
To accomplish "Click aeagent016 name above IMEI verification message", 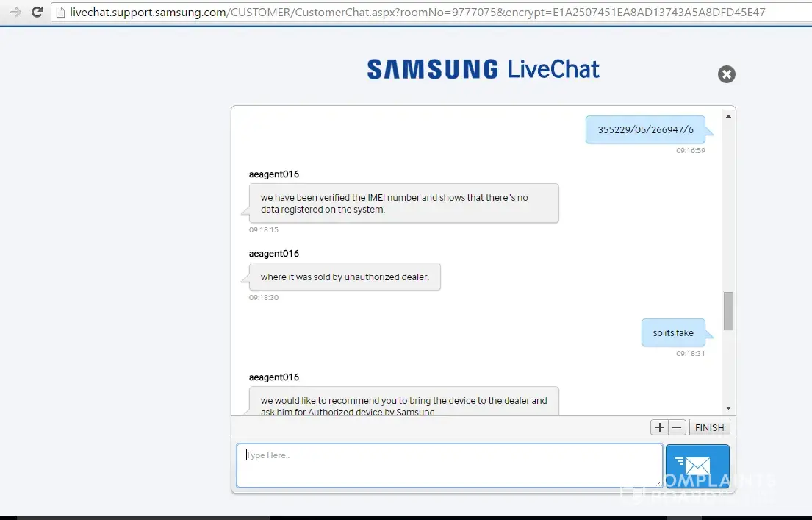I will 274,174.
